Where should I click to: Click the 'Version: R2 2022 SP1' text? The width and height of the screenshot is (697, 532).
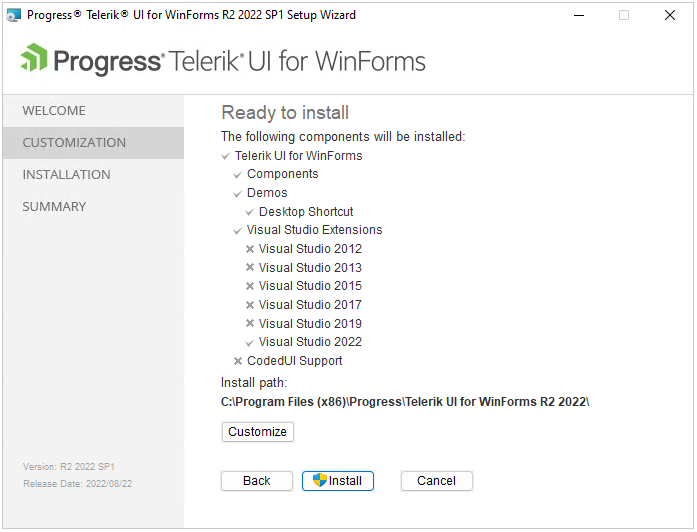pyautogui.click(x=69, y=467)
